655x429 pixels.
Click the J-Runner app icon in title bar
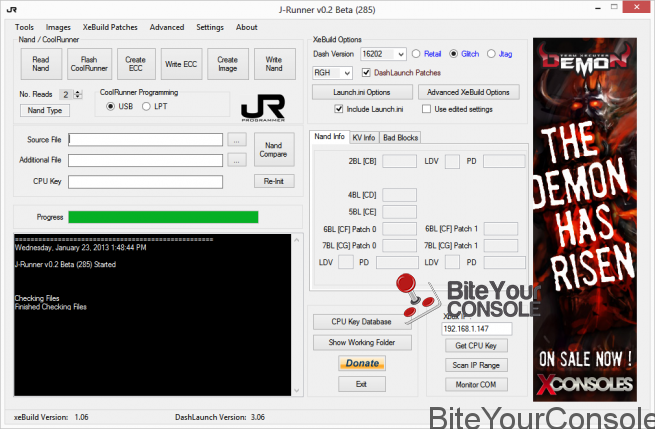coord(12,10)
